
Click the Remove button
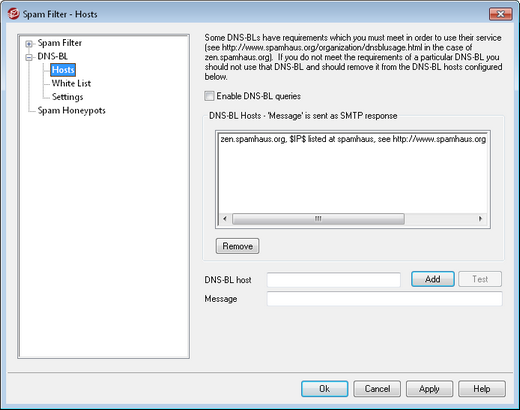tap(237, 246)
